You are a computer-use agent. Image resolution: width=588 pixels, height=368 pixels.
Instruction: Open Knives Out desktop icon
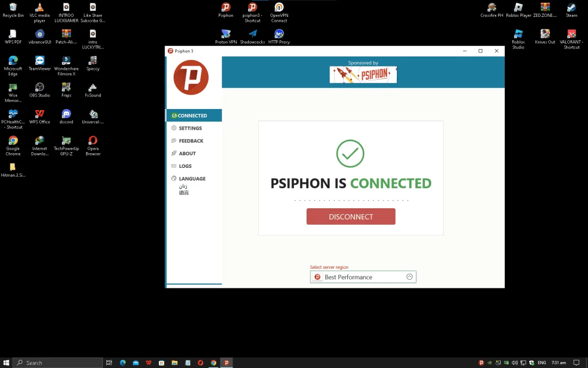[545, 37]
